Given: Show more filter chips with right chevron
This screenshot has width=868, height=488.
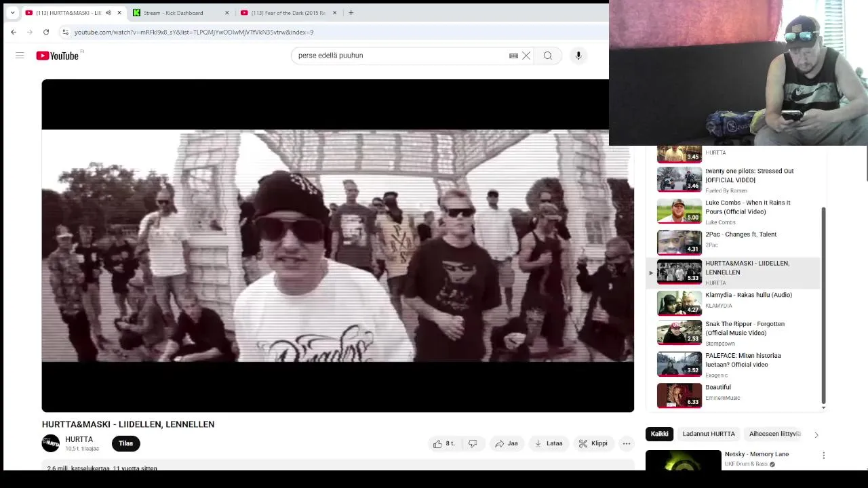Looking at the screenshot, I should coord(816,434).
